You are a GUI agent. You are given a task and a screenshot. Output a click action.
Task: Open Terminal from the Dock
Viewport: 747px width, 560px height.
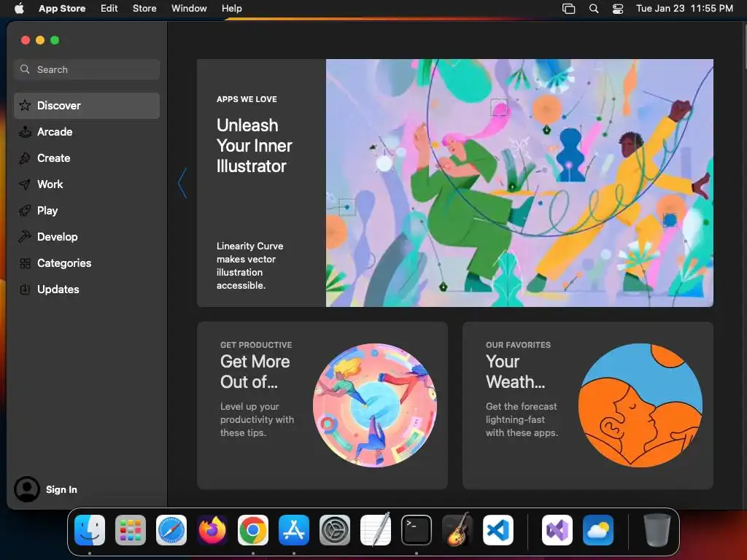coord(417,530)
